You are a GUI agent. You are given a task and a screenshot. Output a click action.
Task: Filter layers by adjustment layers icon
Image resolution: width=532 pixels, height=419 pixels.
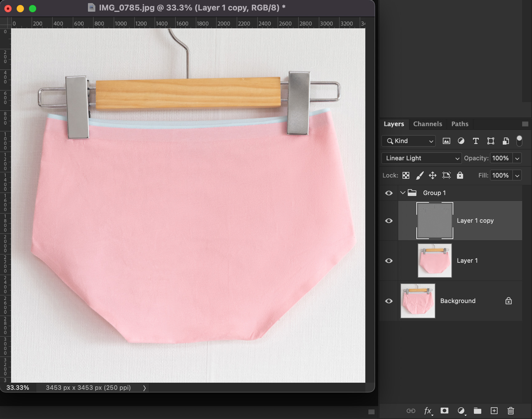pos(461,141)
